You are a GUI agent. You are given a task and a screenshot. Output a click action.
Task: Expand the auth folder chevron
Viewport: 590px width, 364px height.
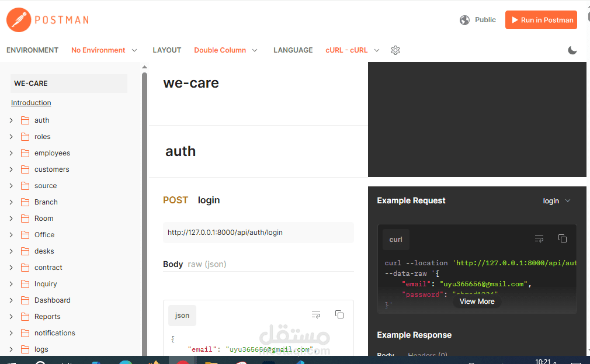click(11, 120)
